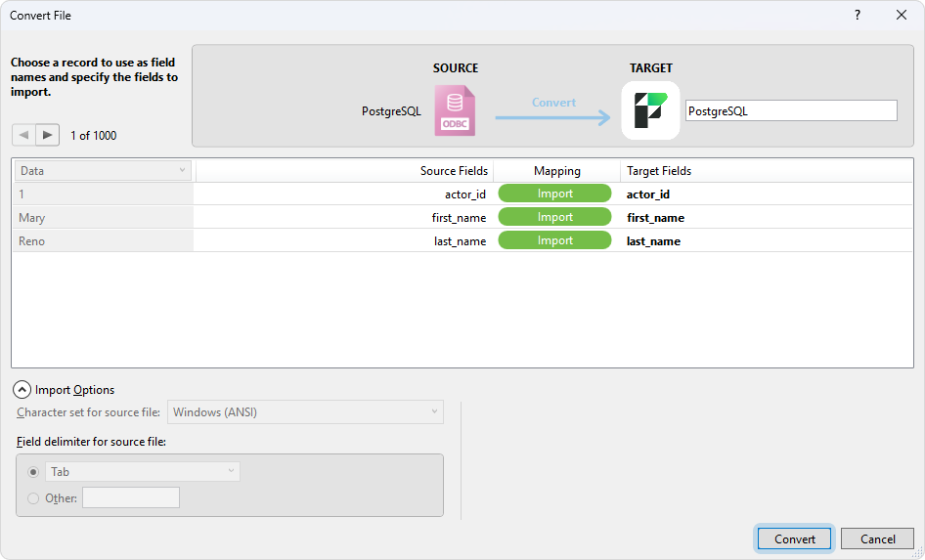Click the Cancel button
This screenshot has height=560, width=925.
point(877,538)
